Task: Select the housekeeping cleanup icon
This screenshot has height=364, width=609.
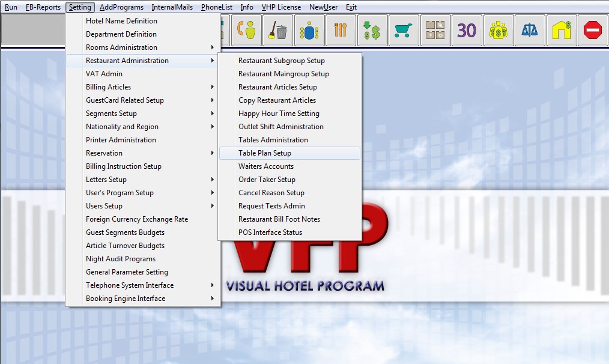Action: 277,29
